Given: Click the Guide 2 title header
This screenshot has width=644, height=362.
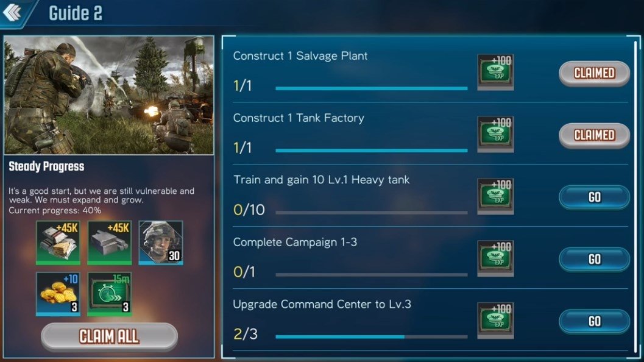Looking at the screenshot, I should [x=76, y=13].
